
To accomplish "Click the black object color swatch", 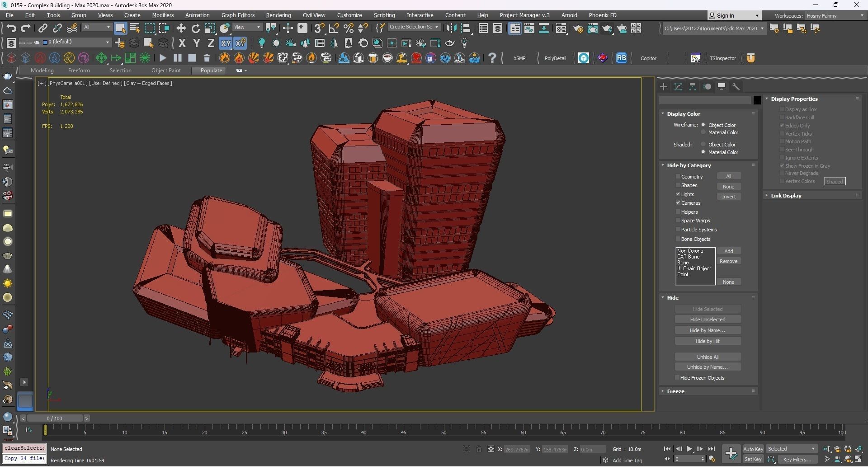I will tap(757, 100).
